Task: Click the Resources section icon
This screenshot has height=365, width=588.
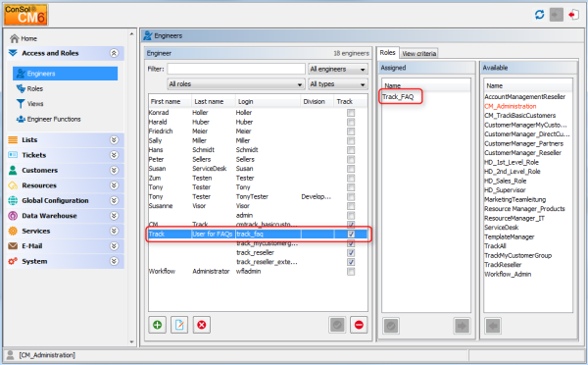Action: pyautogui.click(x=13, y=185)
